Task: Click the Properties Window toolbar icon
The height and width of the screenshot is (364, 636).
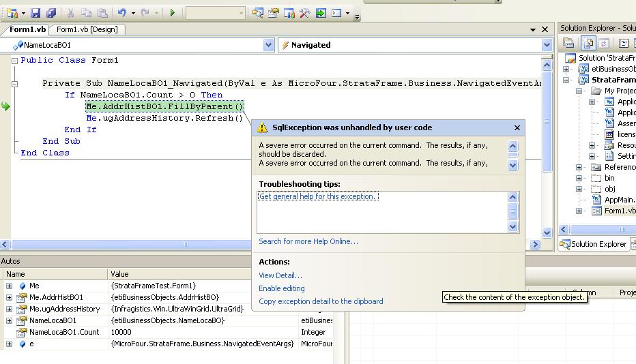Action: coord(273,13)
